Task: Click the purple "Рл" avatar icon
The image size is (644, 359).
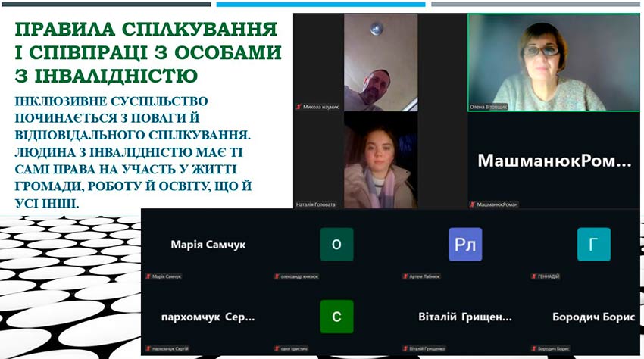Action: pyautogui.click(x=464, y=245)
